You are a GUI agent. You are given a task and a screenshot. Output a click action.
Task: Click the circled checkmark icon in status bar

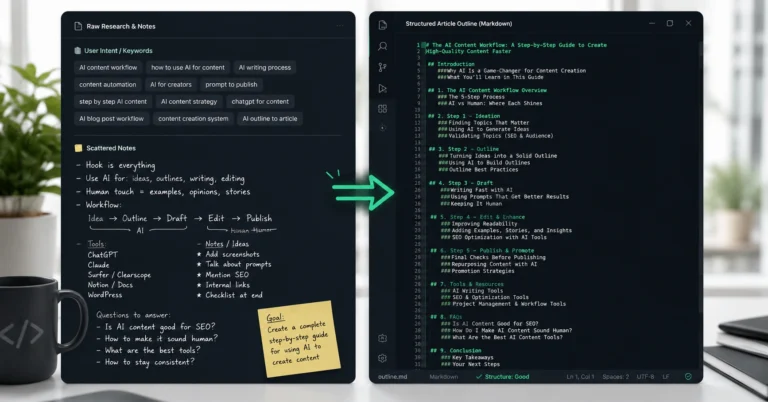point(688,377)
